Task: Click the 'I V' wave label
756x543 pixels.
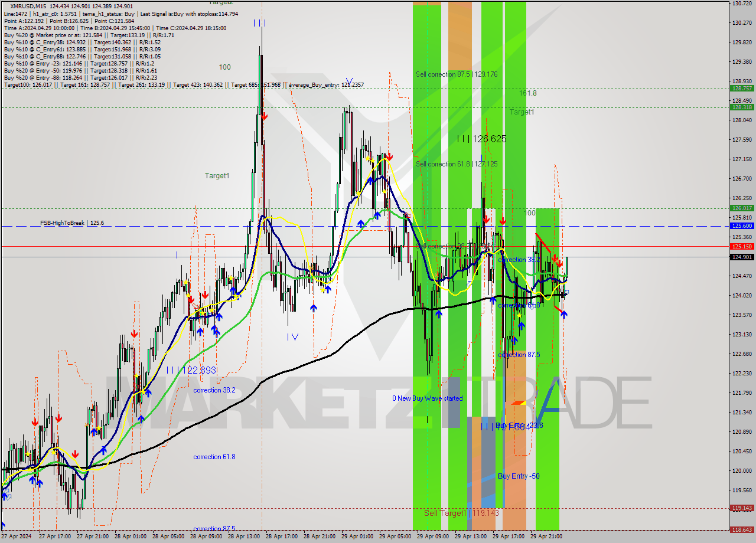Action: (292, 336)
